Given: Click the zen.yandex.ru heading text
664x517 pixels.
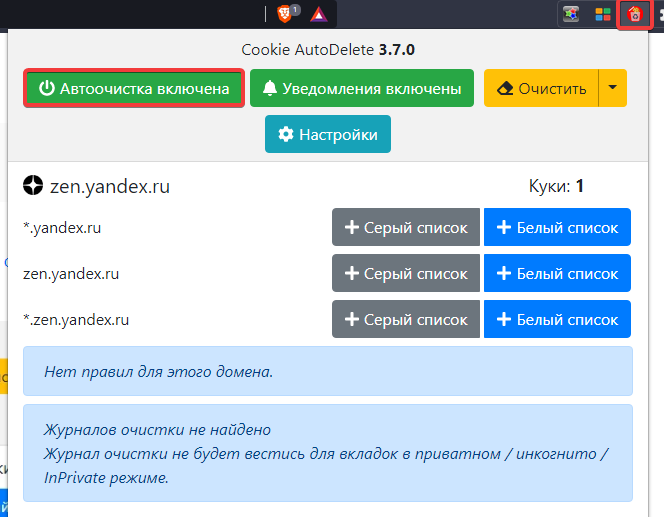Looking at the screenshot, I should click(110, 187).
